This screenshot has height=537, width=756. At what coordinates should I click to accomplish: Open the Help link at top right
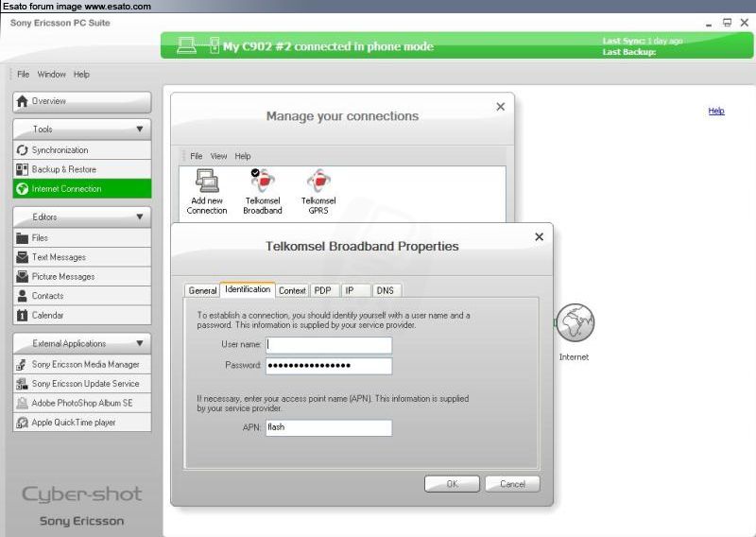(x=716, y=111)
